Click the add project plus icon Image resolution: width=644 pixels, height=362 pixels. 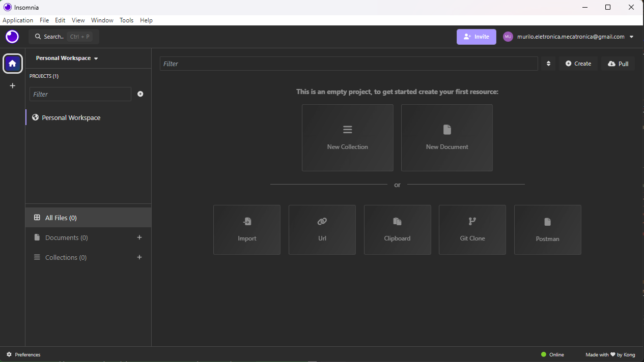coord(141,94)
